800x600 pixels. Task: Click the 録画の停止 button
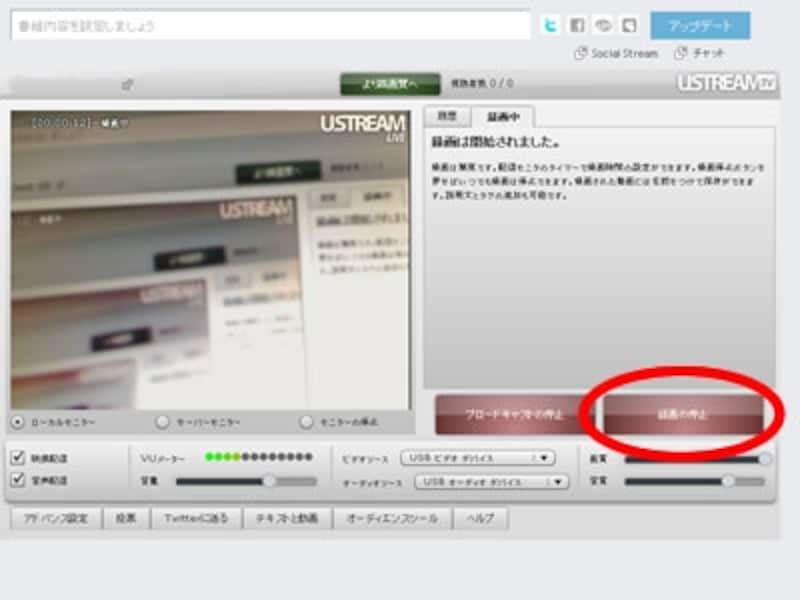683,414
